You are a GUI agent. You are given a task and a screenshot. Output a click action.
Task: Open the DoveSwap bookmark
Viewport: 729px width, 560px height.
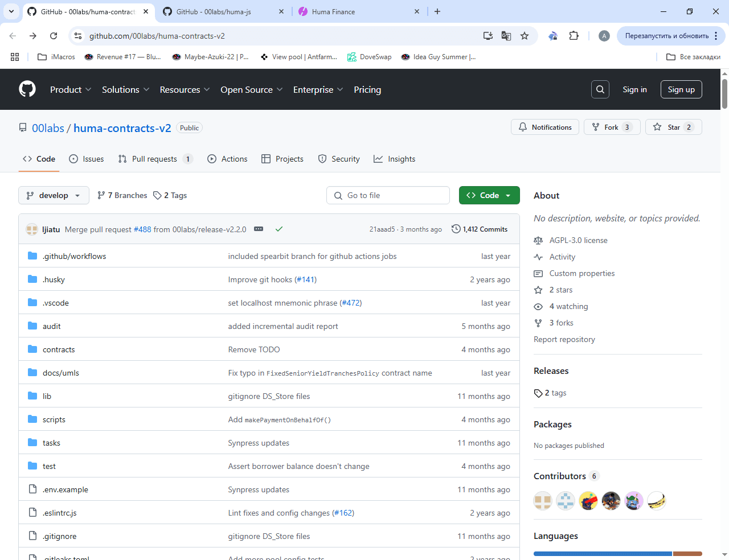click(x=369, y=57)
